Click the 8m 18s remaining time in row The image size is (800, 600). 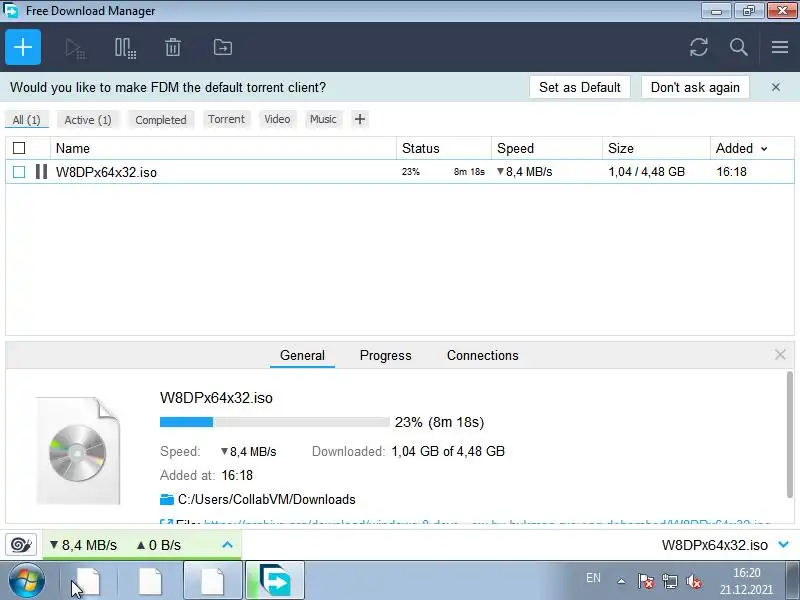click(469, 172)
